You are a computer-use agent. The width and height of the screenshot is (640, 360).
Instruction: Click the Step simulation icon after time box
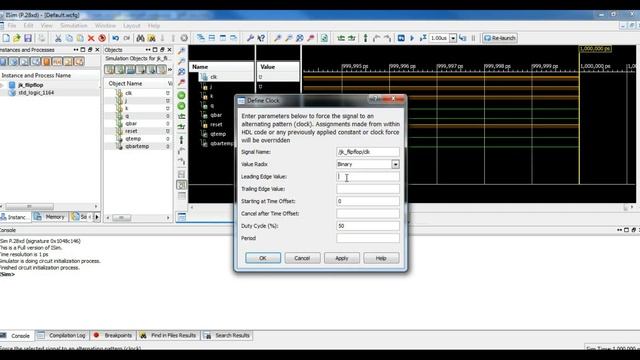click(462, 38)
